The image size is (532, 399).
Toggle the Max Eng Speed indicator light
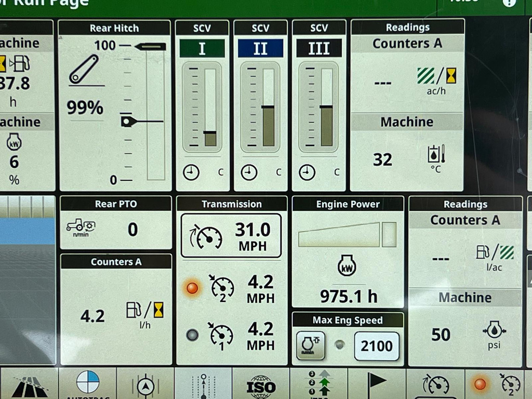(x=339, y=344)
